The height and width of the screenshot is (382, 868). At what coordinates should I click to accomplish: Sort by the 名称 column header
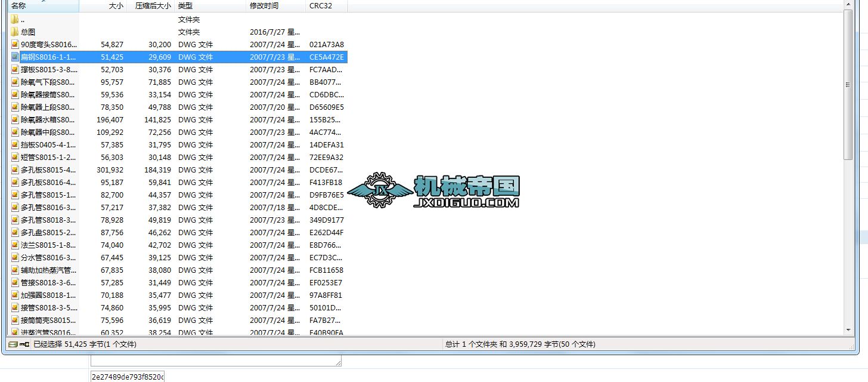tap(43, 6)
